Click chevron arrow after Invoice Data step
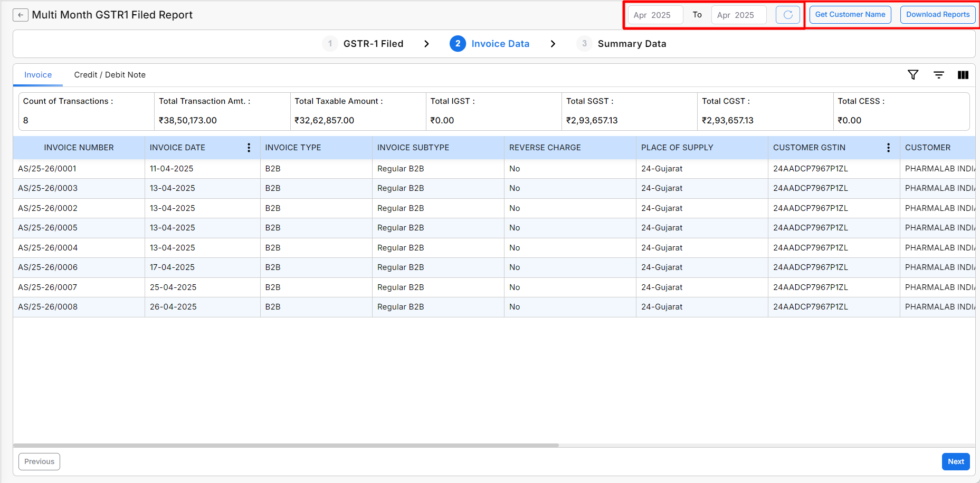 tap(553, 44)
